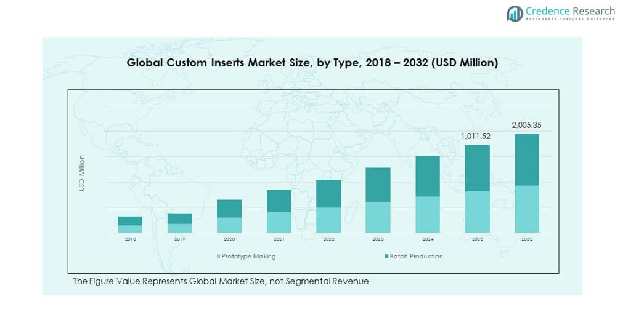Click the Prototype Making legend color swatch
644x328 pixels.
pyautogui.click(x=218, y=256)
